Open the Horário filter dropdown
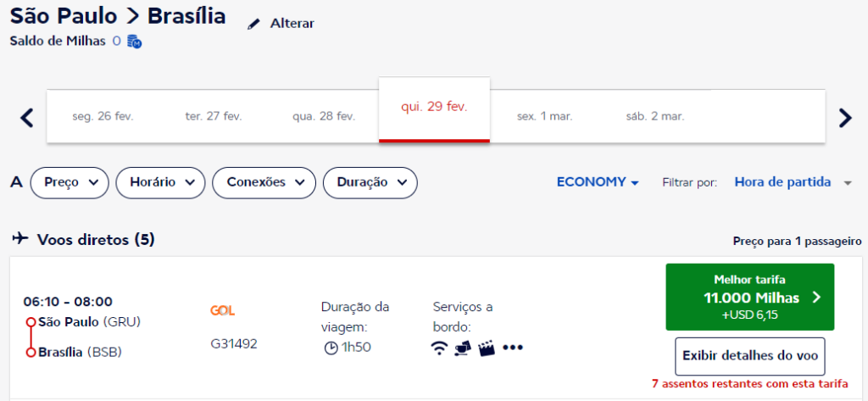 [x=161, y=182]
